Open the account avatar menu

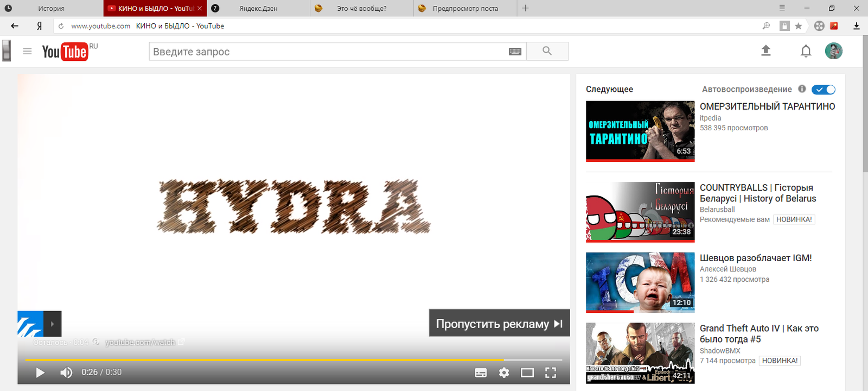[834, 51]
